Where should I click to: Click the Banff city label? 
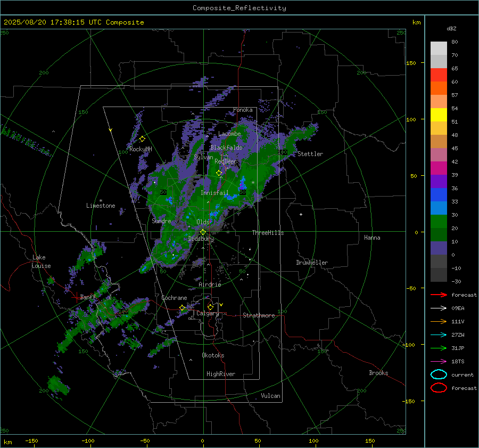click(88, 297)
